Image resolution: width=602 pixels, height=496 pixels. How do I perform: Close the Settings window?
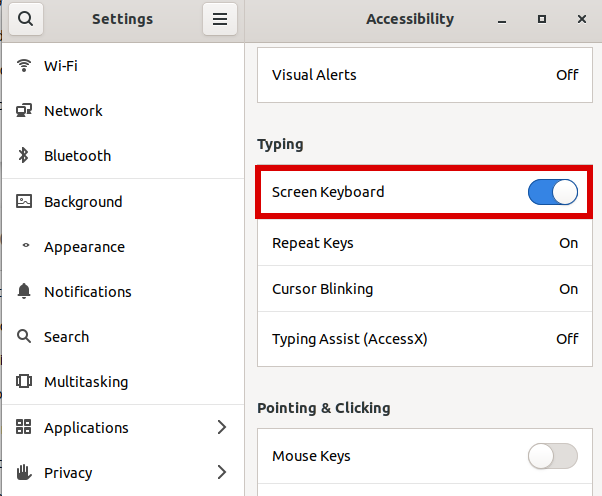582,19
